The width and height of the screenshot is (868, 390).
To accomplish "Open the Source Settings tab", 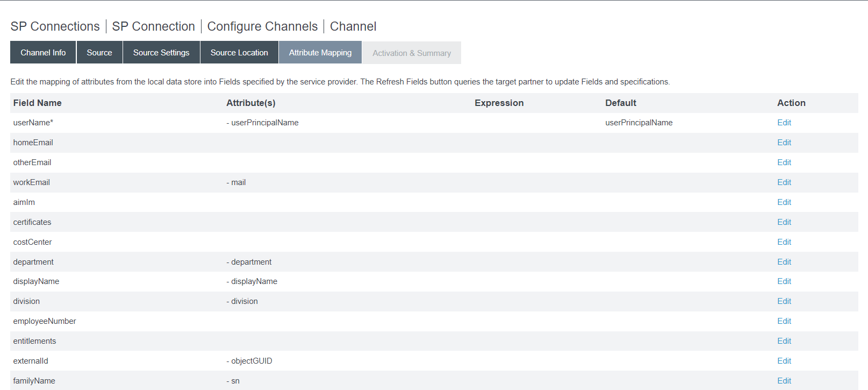I will (161, 53).
